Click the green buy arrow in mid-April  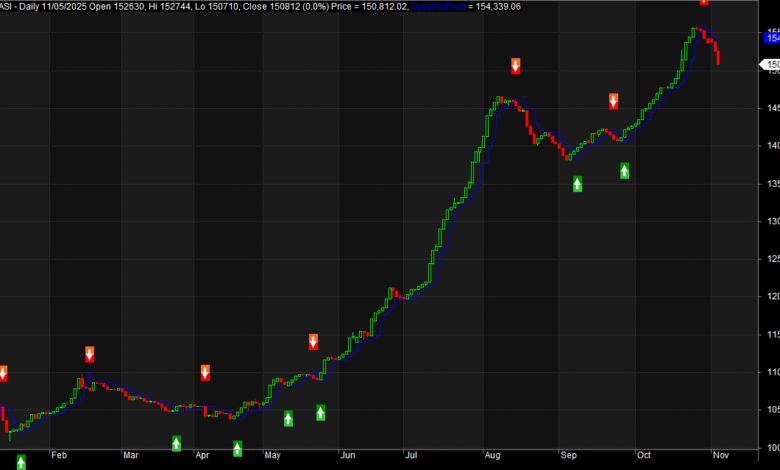pyautogui.click(x=237, y=448)
